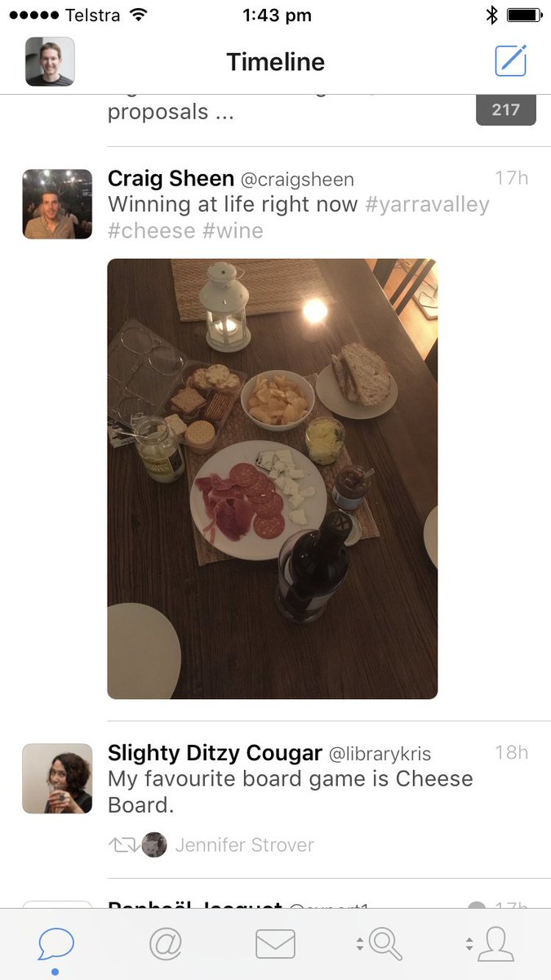
Task: Open the Timeline tab speech bubble
Action: pyautogui.click(x=56, y=945)
